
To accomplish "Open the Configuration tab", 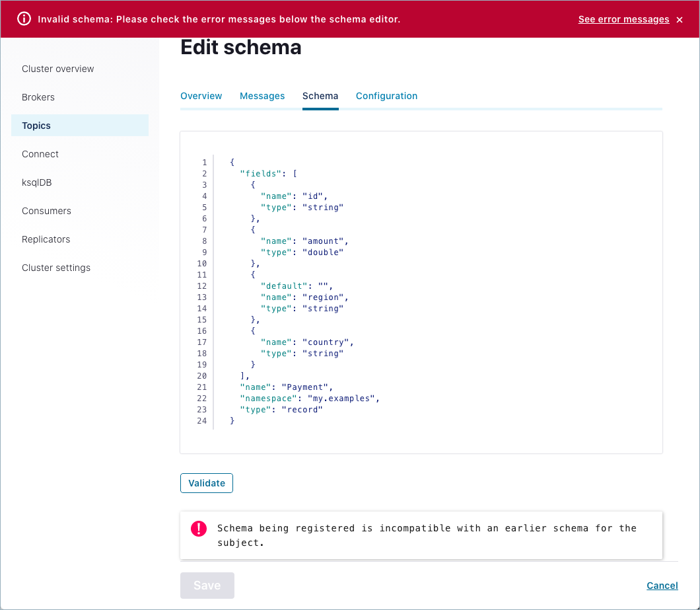I will [x=386, y=96].
